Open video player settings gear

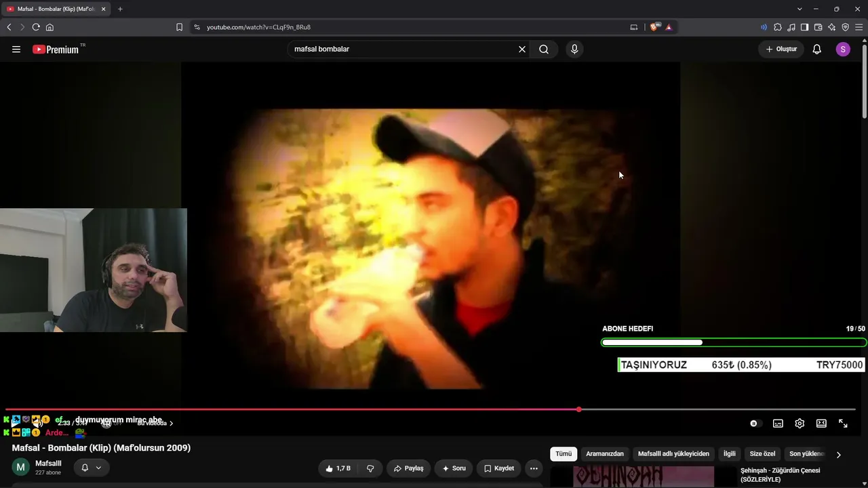click(800, 424)
